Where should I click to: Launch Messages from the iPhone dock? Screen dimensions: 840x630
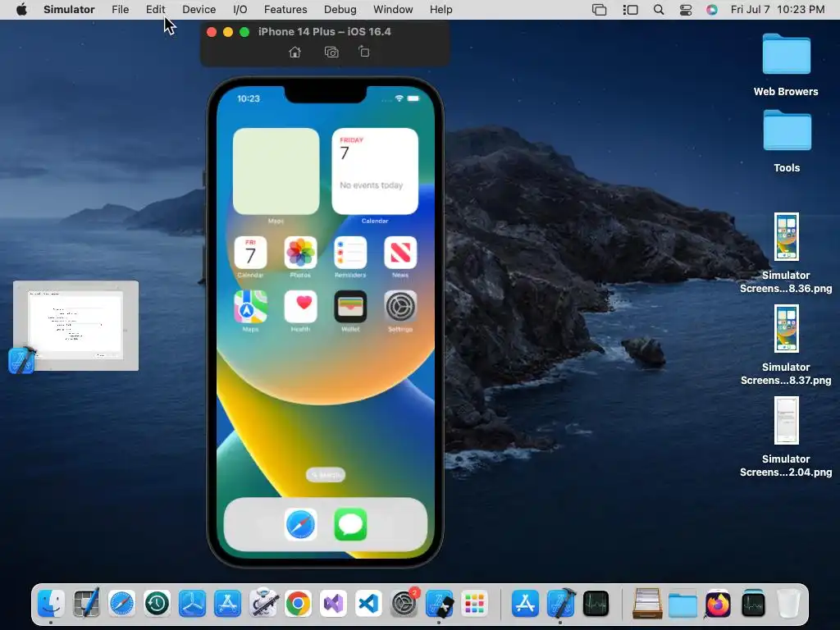(x=350, y=524)
